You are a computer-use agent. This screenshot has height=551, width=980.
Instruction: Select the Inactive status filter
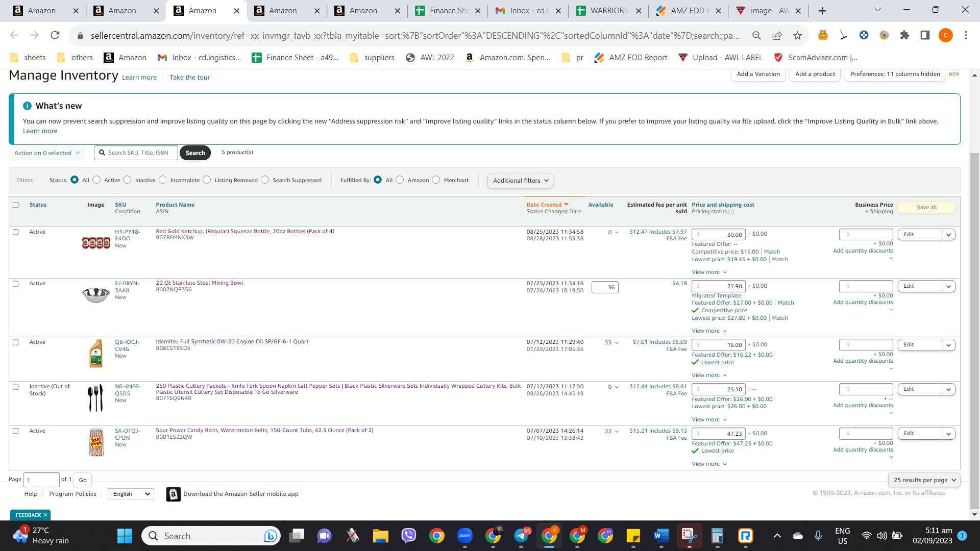click(x=128, y=180)
